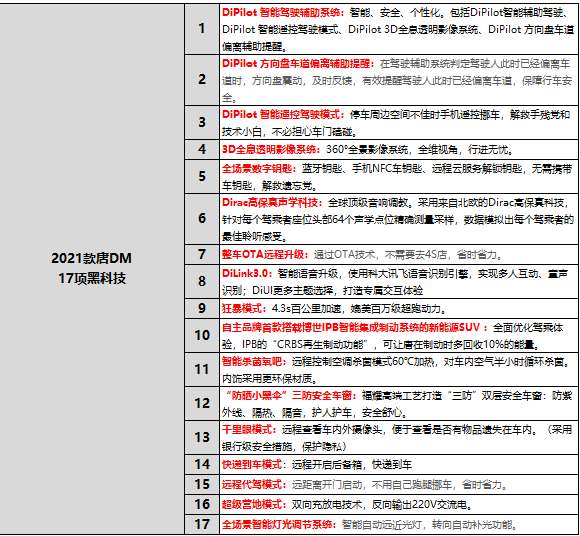This screenshot has width=580, height=536.
Task: Click the '全场景数字钥匙' description cell
Action: click(x=399, y=176)
